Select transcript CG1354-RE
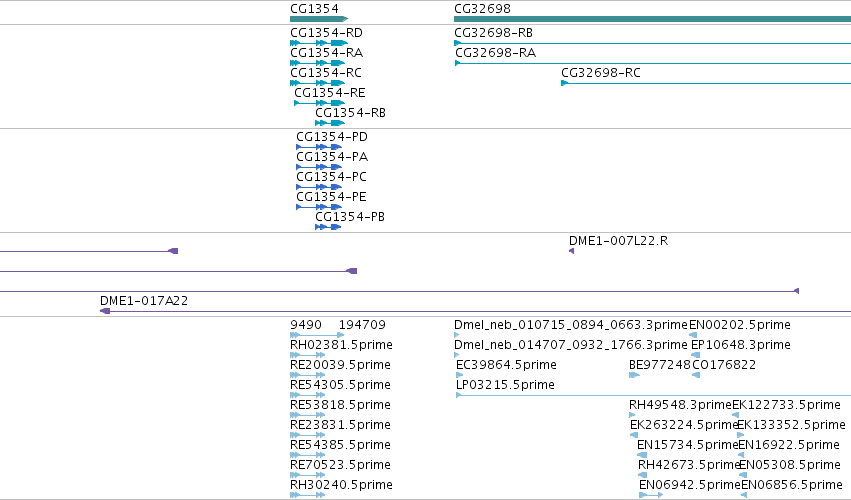This screenshot has width=851, height=500. [329, 93]
